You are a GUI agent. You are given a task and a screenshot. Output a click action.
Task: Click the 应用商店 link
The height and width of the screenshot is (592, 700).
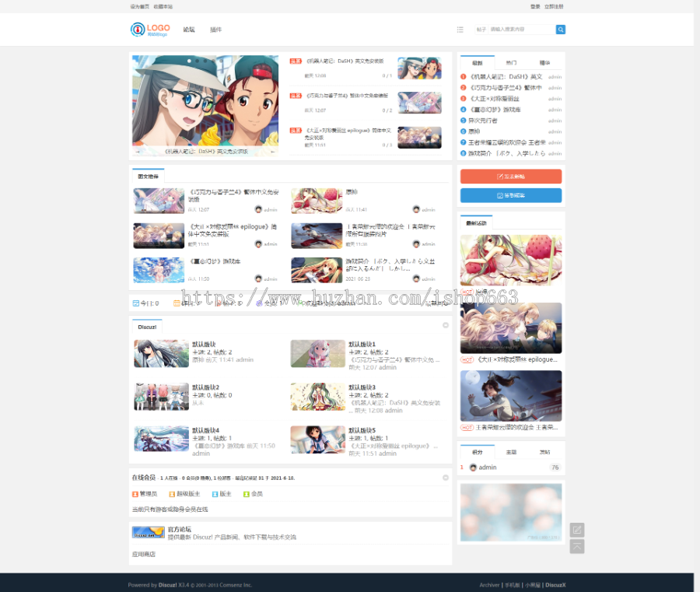(x=144, y=554)
